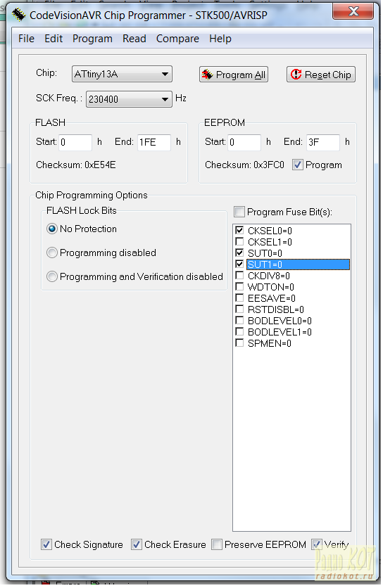Check the RSTDISBL=0 fuse bit
The image size is (383, 588).
239,309
